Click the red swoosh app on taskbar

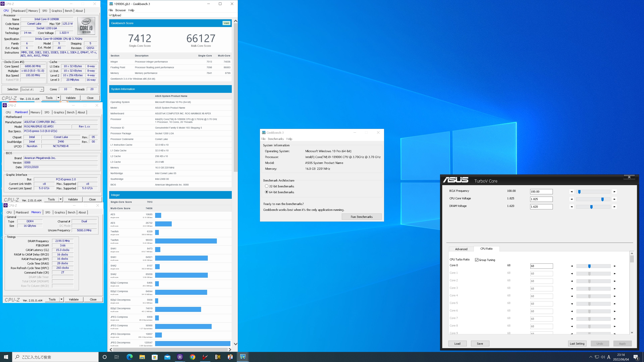pyautogui.click(x=205, y=357)
